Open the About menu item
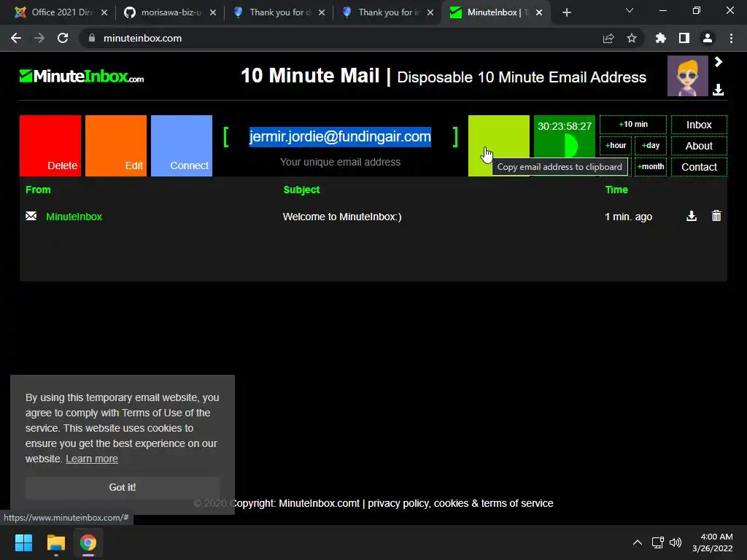 coord(699,146)
